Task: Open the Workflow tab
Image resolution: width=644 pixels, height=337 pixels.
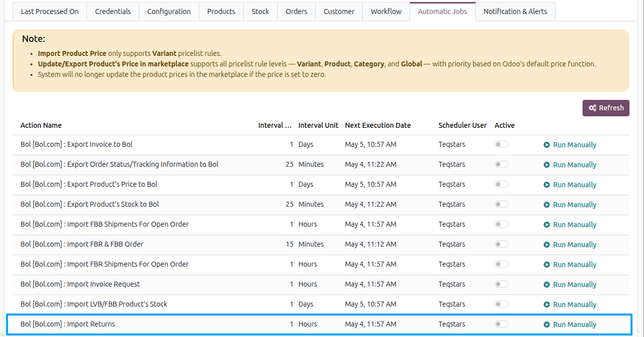Action: (x=386, y=11)
